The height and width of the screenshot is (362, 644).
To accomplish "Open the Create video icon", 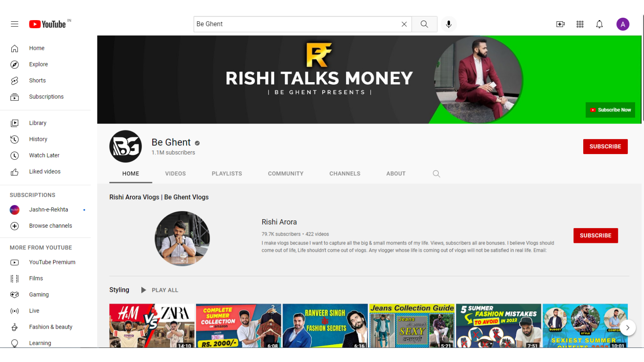I will click(560, 24).
